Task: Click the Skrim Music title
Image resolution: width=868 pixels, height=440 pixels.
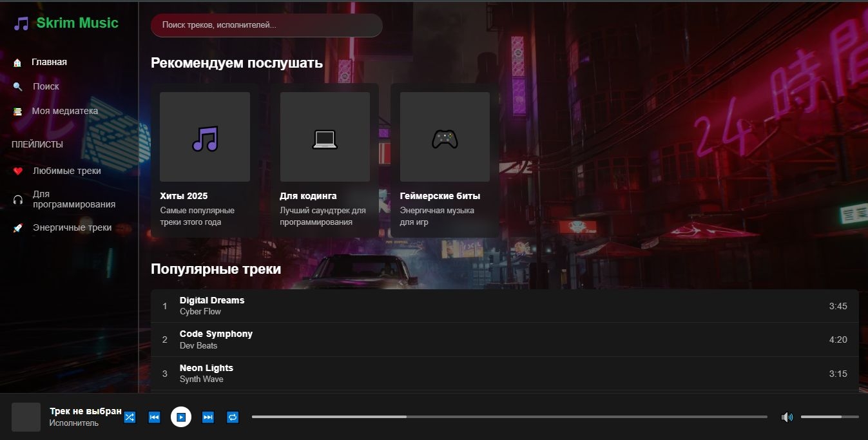Action: point(77,23)
